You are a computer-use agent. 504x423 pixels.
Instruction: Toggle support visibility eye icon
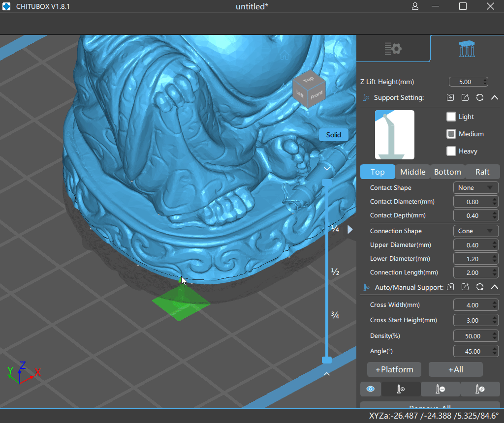[x=371, y=389]
